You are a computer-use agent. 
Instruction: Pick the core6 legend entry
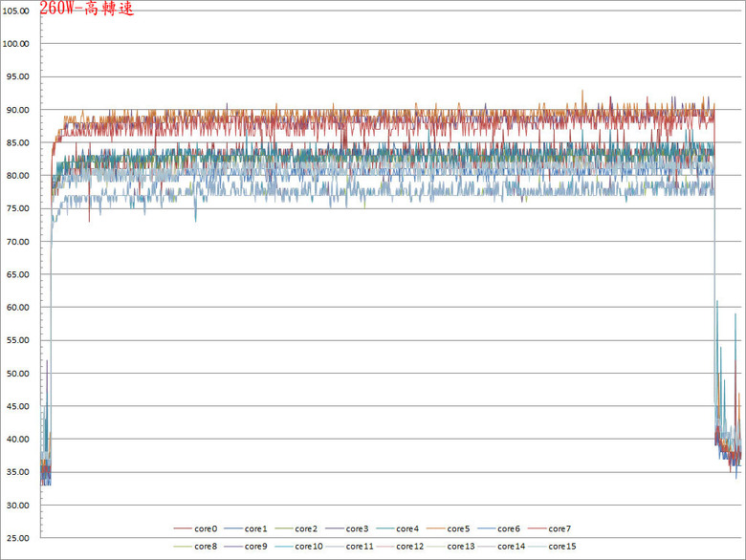point(498,528)
